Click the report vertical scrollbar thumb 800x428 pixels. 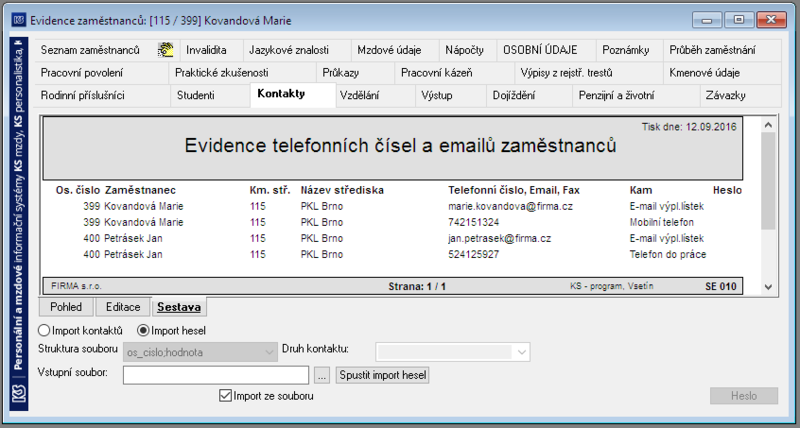[769, 181]
